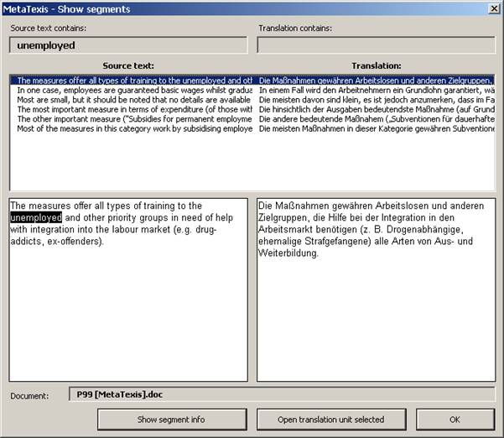Select translation row 'Die meisten Maßnahmen in dieser Kategorie'
The height and width of the screenshot is (438, 504).
(x=375, y=128)
